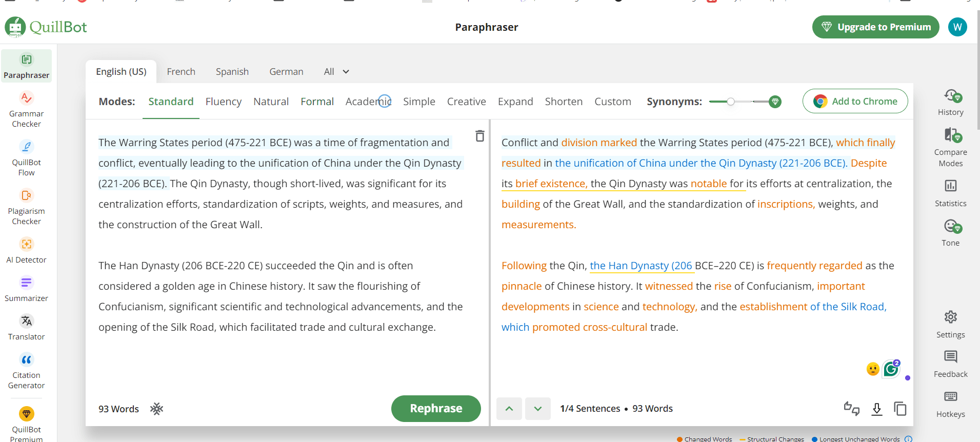Select the Spanish language tab

point(232,72)
